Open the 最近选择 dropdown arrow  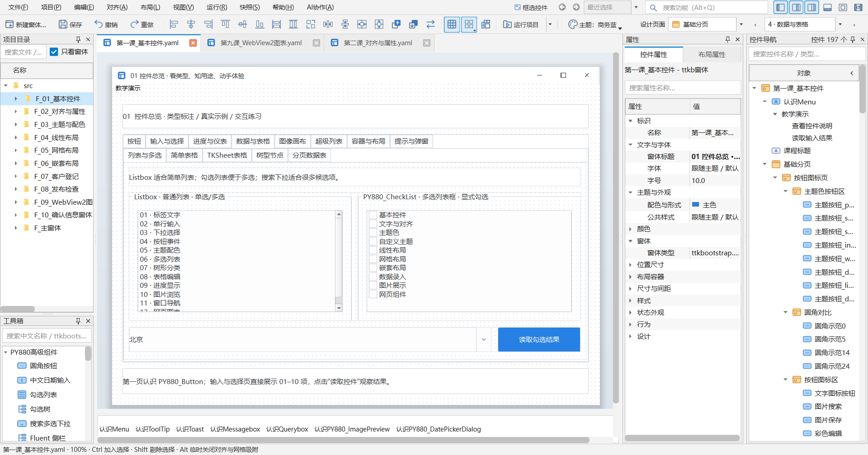[636, 7]
